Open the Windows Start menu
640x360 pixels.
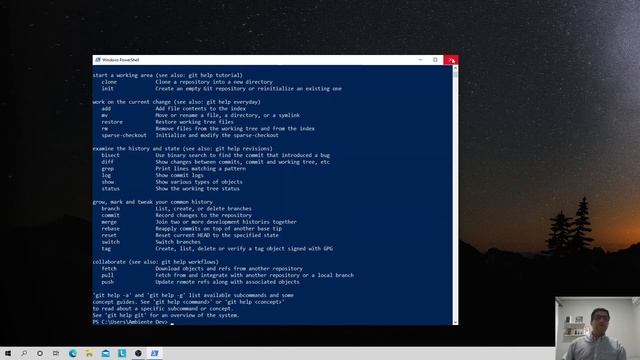8,353
